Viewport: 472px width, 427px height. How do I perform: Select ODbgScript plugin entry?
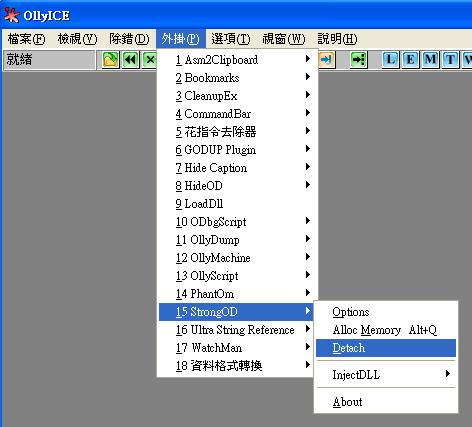[x=236, y=222]
